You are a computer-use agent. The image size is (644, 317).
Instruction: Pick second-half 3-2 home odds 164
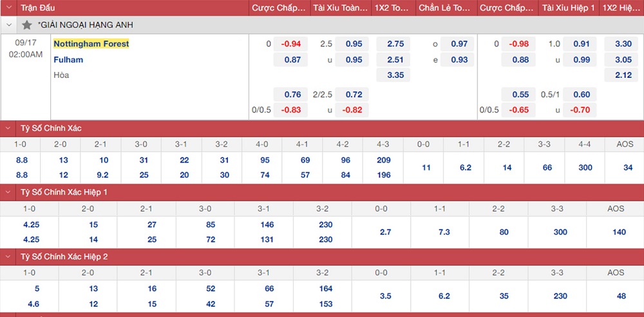(325, 289)
